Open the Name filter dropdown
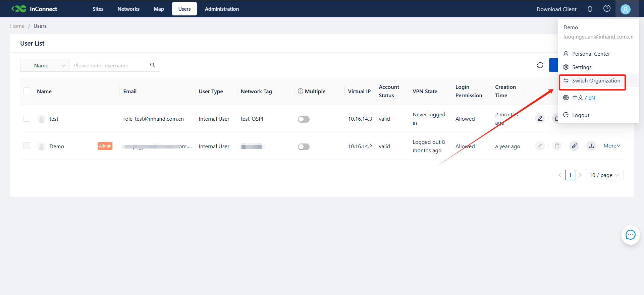644x295 pixels. click(45, 65)
